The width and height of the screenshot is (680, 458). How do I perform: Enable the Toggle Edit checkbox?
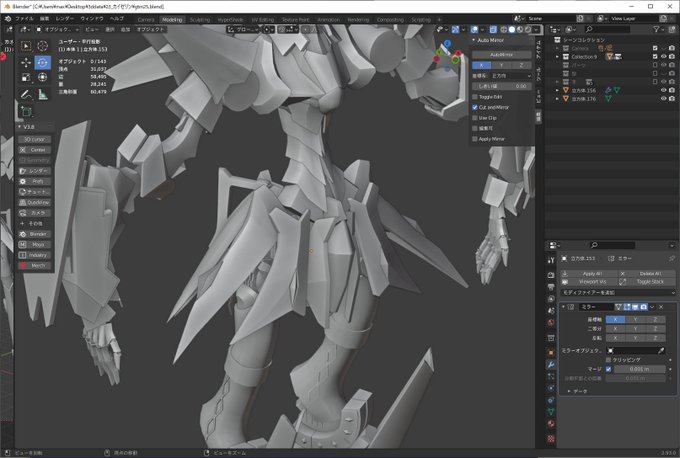475,97
